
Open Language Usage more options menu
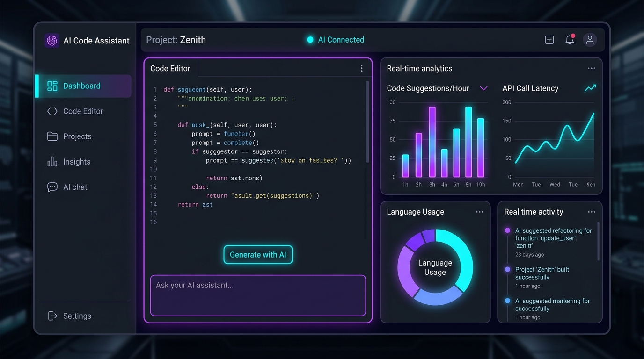480,212
